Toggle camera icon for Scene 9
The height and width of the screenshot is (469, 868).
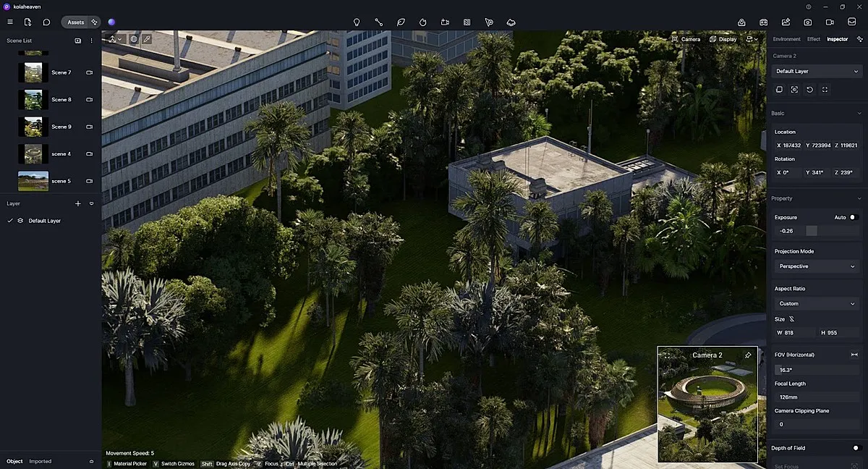[90, 127]
